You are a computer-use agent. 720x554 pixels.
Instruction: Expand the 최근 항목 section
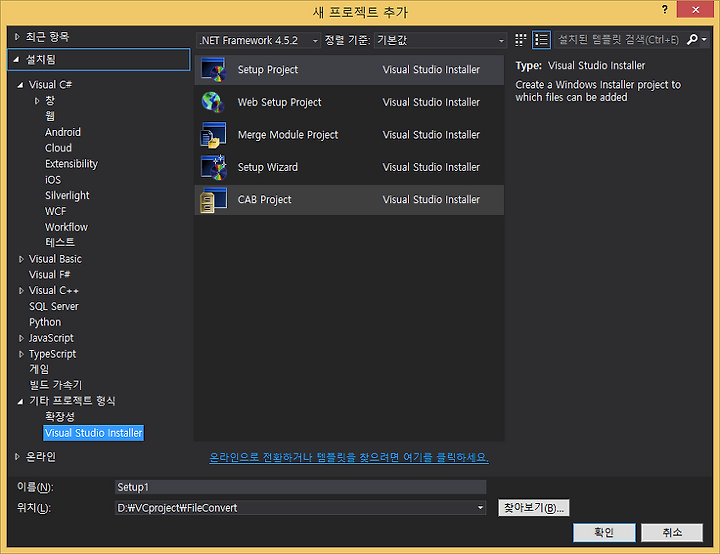click(17, 37)
